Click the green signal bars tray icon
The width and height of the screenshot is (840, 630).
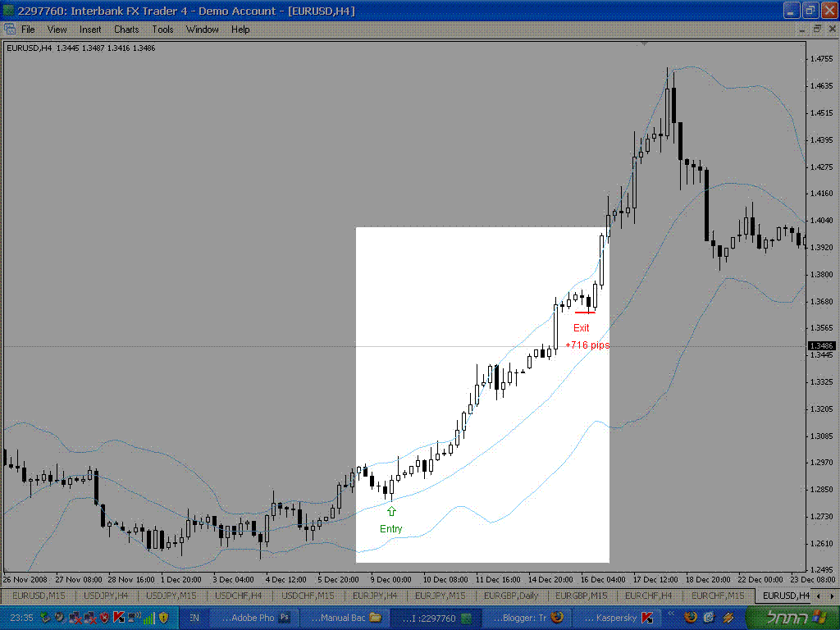(x=149, y=619)
